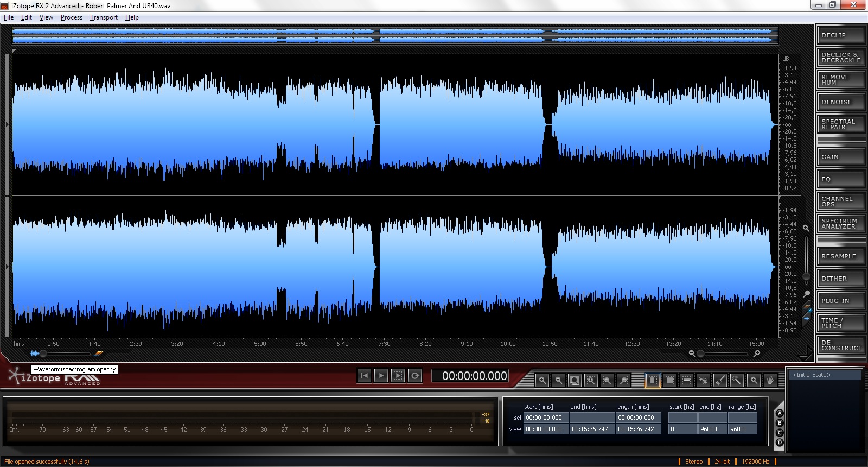Zoom out fully to show the whole file
This screenshot has width=868, height=467.
coord(575,381)
